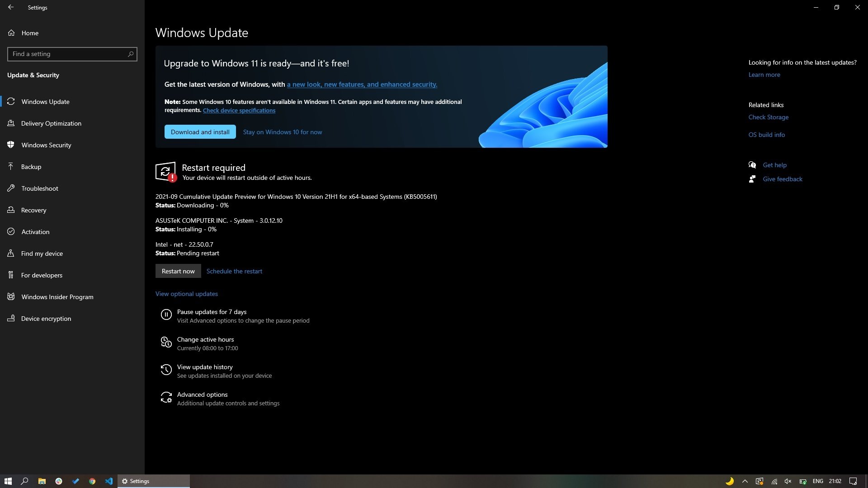Open Check device specifications link
Screen dimensions: 868x488
coord(239,111)
